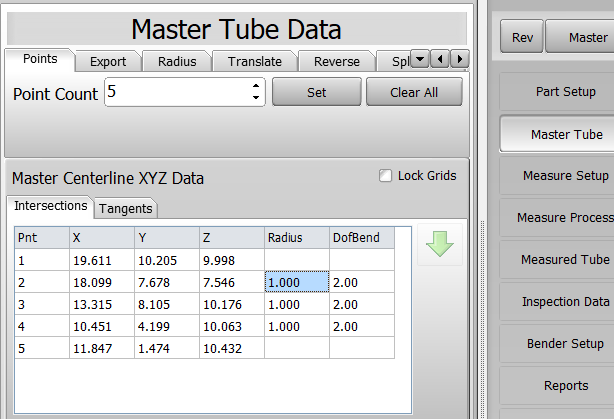
Task: Select the Intersections tab
Action: tap(50, 207)
